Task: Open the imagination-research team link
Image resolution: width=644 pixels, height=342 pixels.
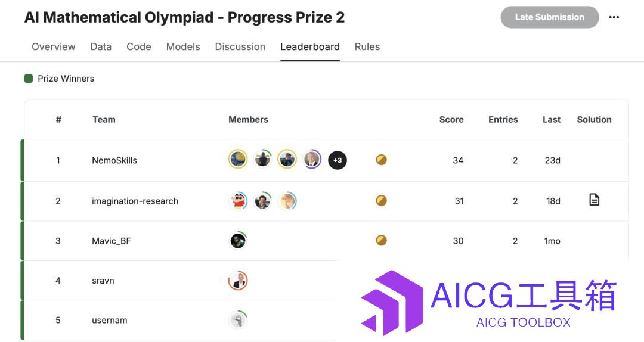Action: click(135, 201)
